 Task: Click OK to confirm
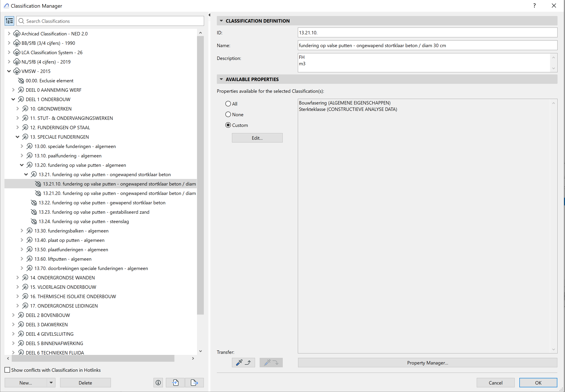tap(538, 383)
